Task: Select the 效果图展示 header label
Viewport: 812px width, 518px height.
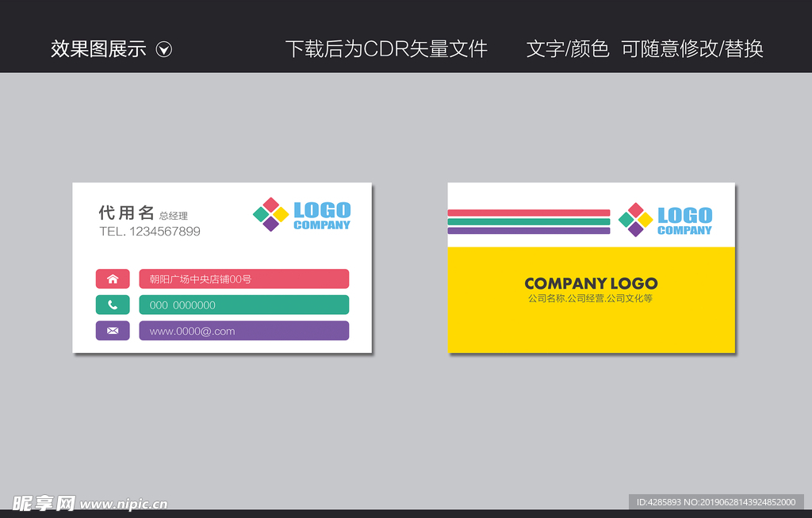Action: [x=98, y=49]
